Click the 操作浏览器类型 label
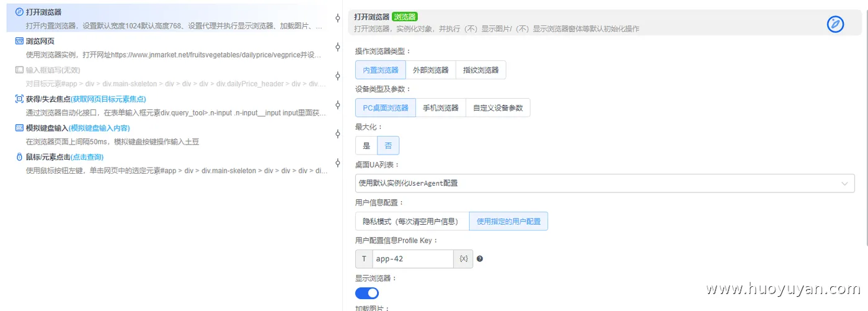 [383, 52]
